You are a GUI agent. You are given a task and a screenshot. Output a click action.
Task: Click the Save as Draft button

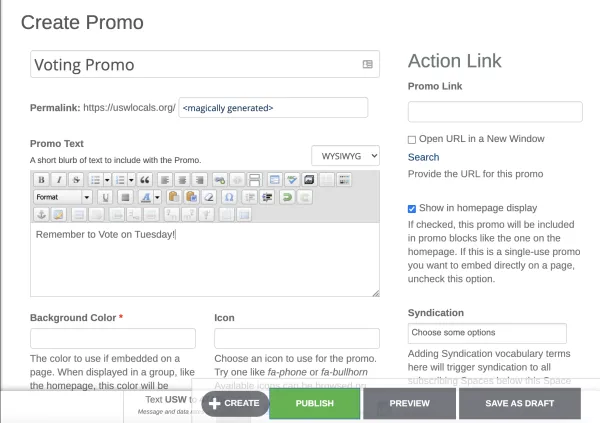pyautogui.click(x=520, y=403)
